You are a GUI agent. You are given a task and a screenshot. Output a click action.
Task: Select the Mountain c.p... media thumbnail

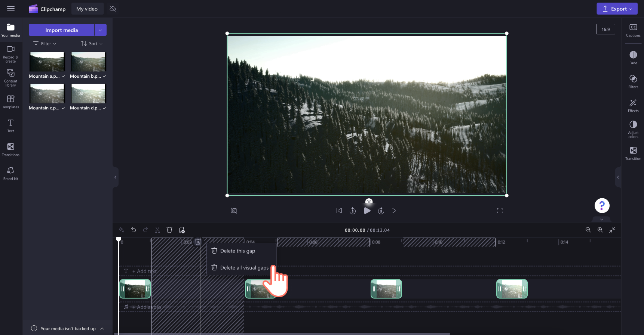pos(47,93)
